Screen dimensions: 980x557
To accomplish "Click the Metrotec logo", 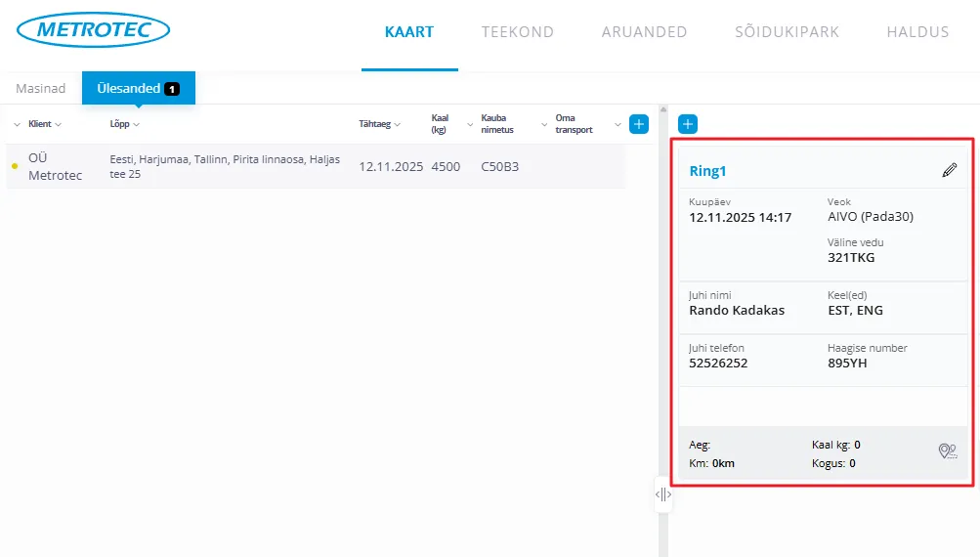I will tap(94, 30).
